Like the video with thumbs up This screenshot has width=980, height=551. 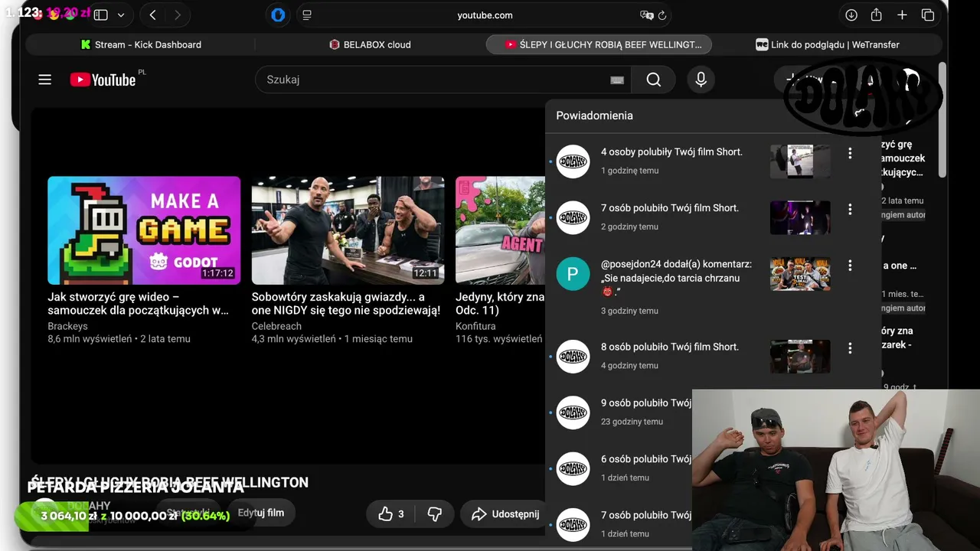(x=390, y=514)
